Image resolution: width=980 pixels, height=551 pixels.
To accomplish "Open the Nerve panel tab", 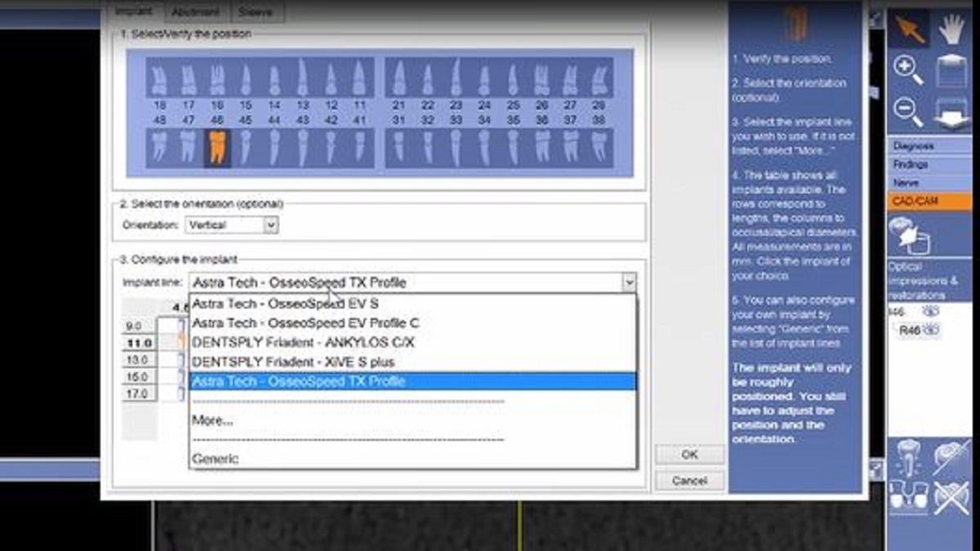I will pos(929,183).
